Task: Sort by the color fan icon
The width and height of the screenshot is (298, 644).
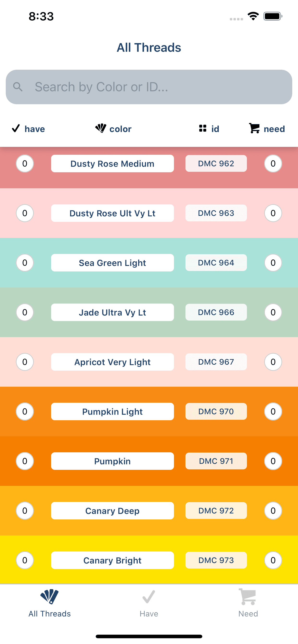Action: (101, 128)
